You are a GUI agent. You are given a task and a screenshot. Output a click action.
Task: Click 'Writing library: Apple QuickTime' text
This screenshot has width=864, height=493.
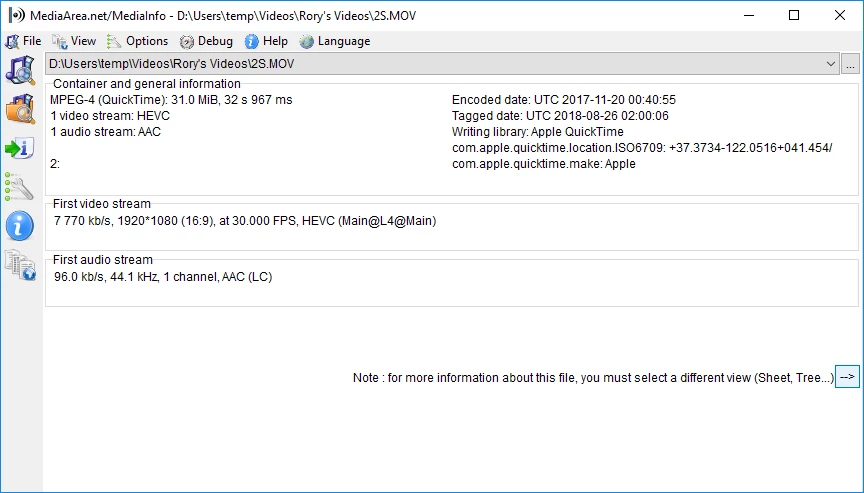coord(538,132)
